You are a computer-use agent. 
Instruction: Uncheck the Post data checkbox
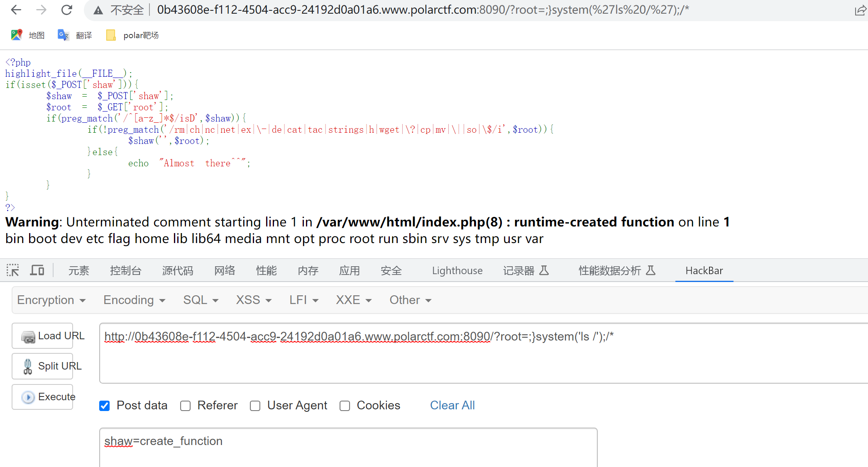tap(105, 406)
